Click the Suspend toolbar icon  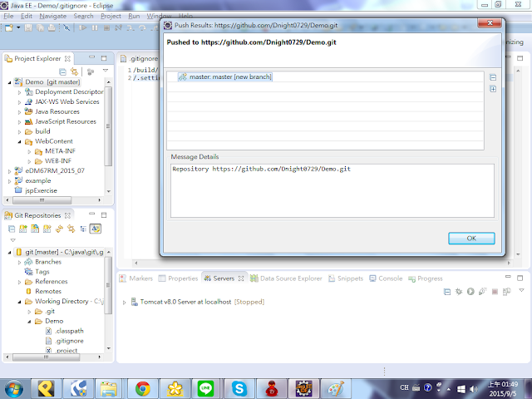point(95,27)
